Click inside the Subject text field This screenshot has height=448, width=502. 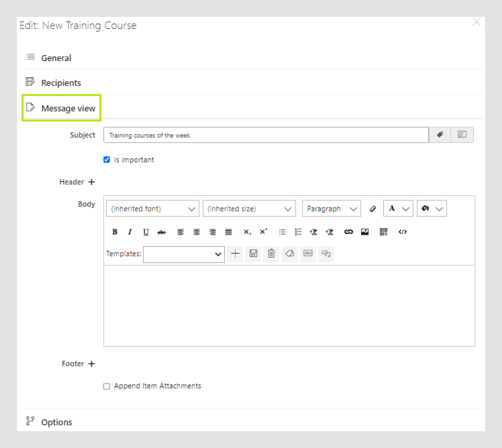[x=266, y=135]
